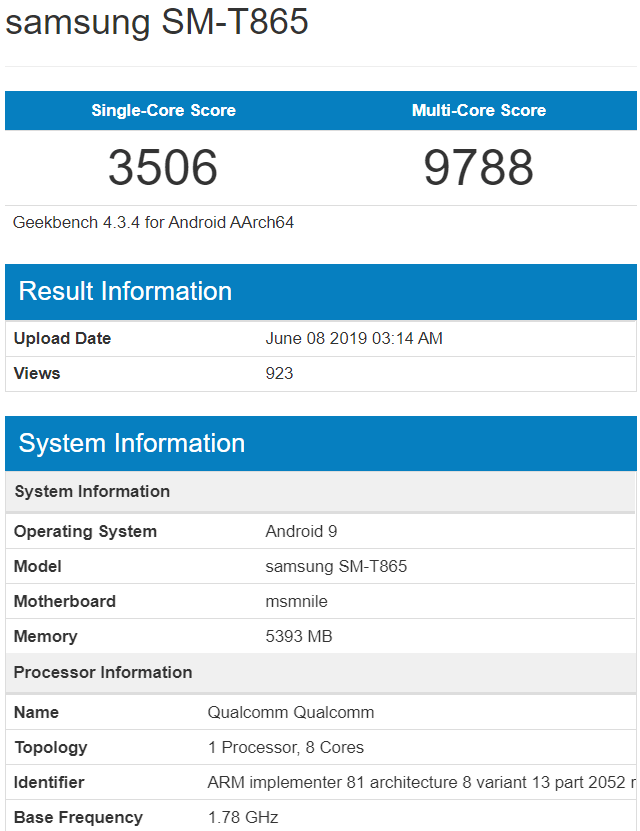Click the samsung SM-T865 page title
The width and height of the screenshot is (640, 831).
157,22
